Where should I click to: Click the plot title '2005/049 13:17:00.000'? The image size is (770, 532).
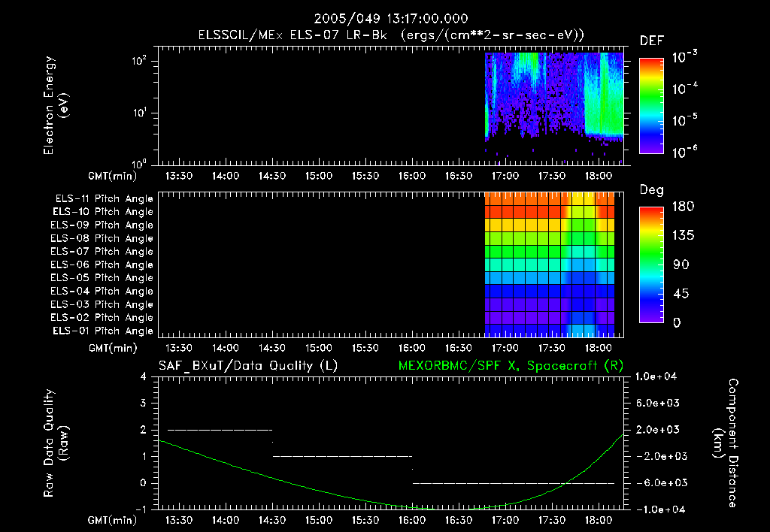[391, 19]
